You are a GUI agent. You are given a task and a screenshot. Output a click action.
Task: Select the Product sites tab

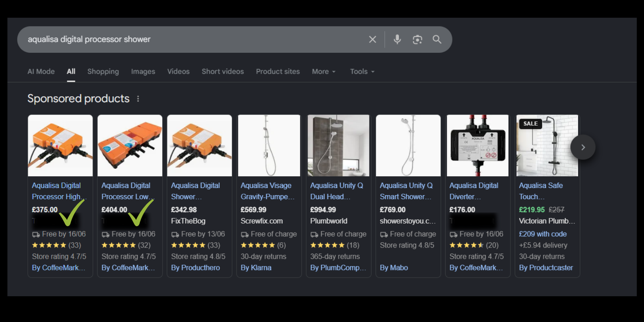(x=278, y=72)
